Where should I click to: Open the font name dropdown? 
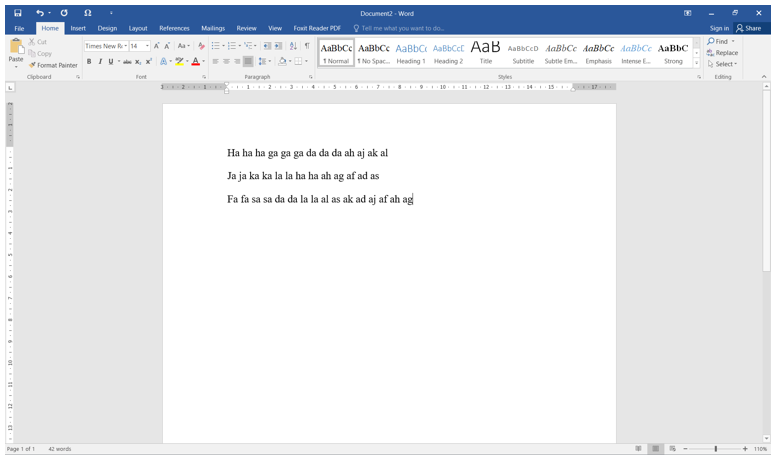[123, 46]
